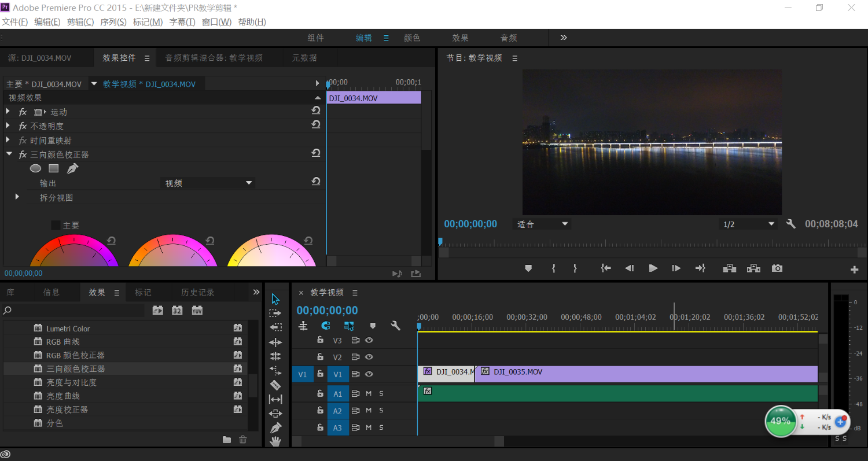Screen dimensions: 868x461
Task: Click the Lift button
Action: click(729, 268)
